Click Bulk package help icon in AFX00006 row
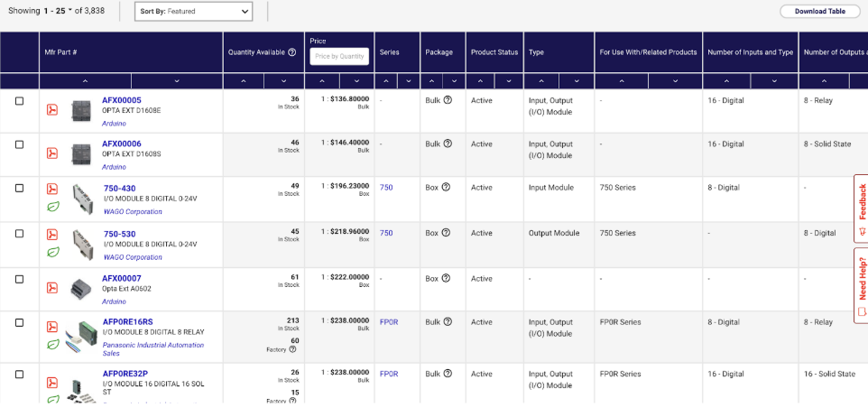This screenshot has width=868, height=417. pos(448,144)
